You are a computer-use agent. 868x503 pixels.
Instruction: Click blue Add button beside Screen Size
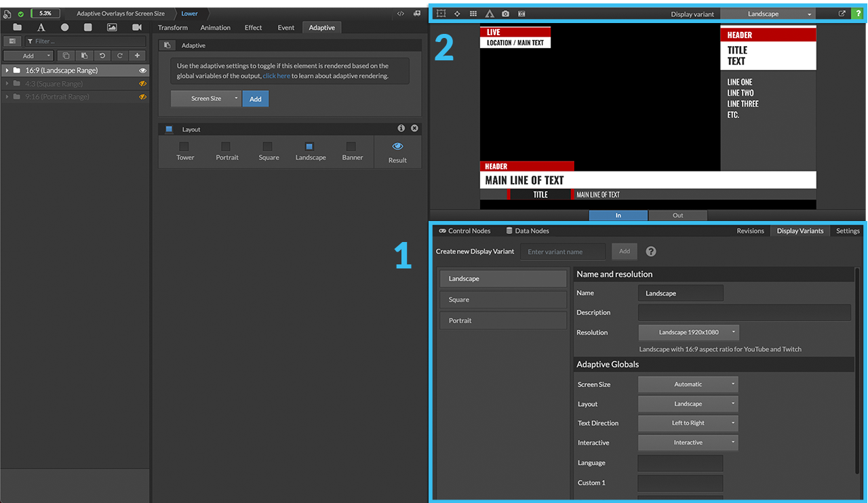[x=256, y=99]
